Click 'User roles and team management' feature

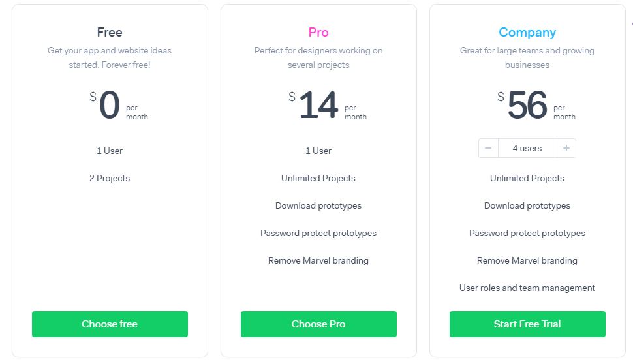(527, 288)
